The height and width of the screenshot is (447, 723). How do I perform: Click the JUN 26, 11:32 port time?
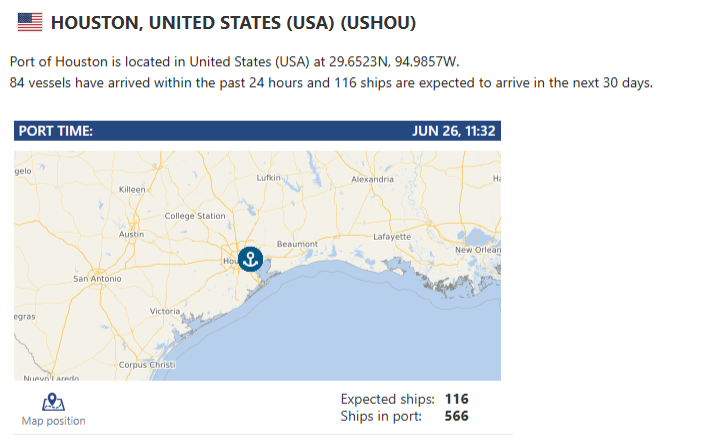(x=453, y=131)
